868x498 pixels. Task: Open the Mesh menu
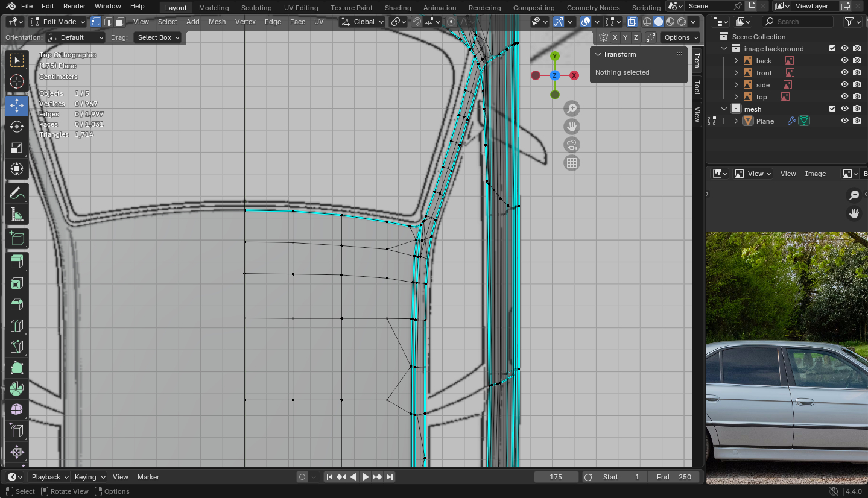click(x=217, y=22)
